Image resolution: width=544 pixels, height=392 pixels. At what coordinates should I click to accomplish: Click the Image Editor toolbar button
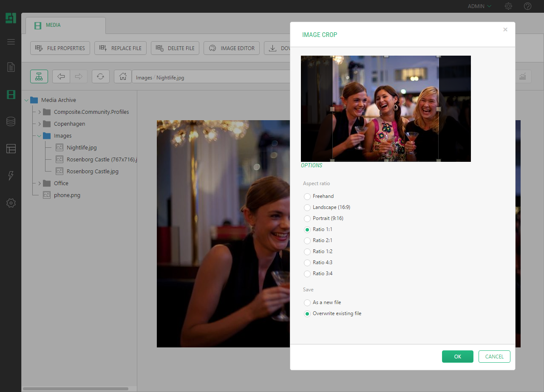pos(232,48)
